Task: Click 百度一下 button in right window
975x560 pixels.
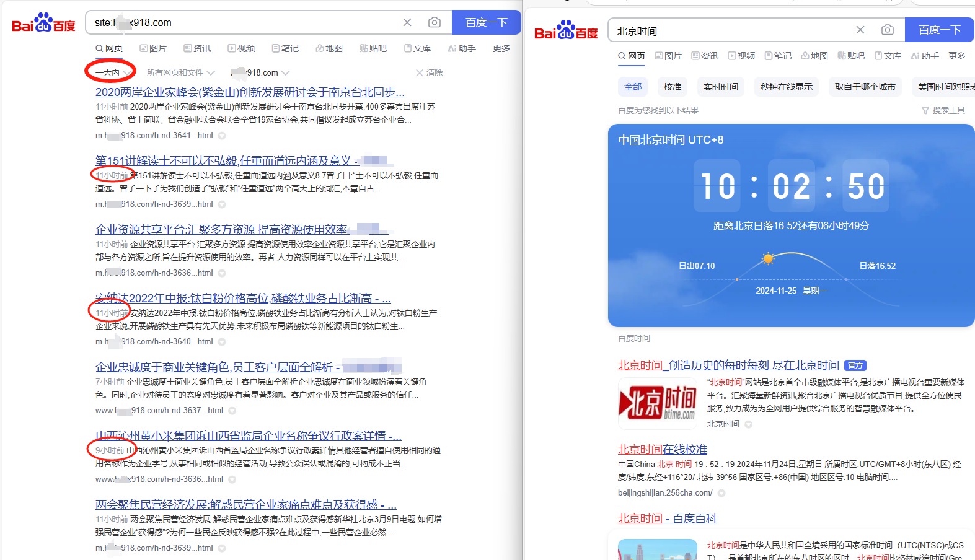Action: [940, 30]
